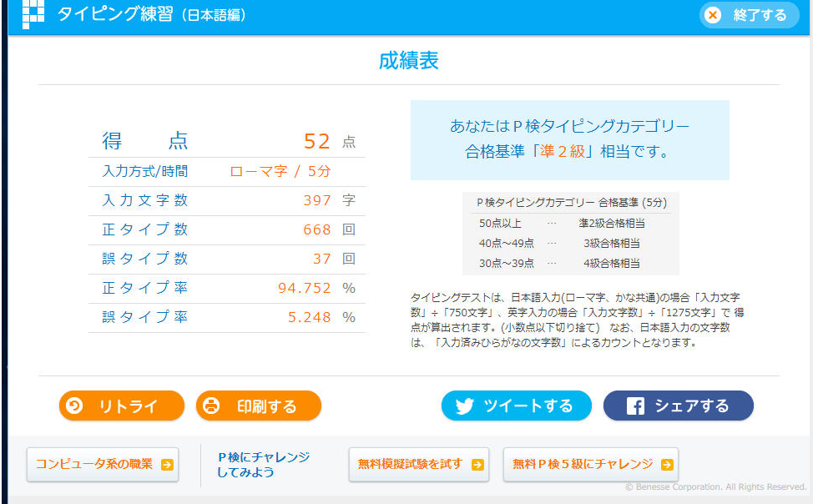The height and width of the screenshot is (504, 813).
Task: Click the arrow icon on 無料P検5級にチャレンジ
Action: coord(667,465)
